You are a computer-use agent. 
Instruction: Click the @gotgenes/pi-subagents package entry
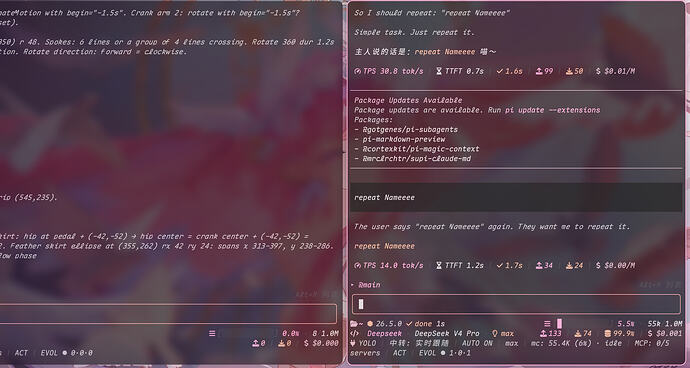pyautogui.click(x=410, y=129)
